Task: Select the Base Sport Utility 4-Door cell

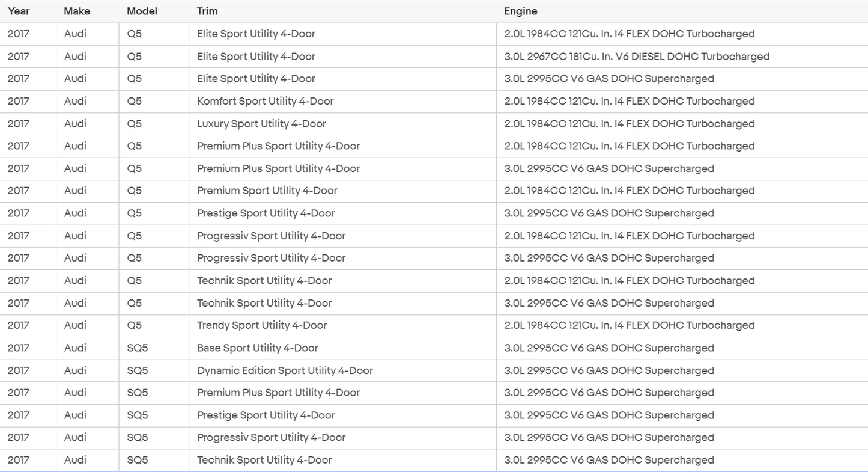Action: [343, 348]
